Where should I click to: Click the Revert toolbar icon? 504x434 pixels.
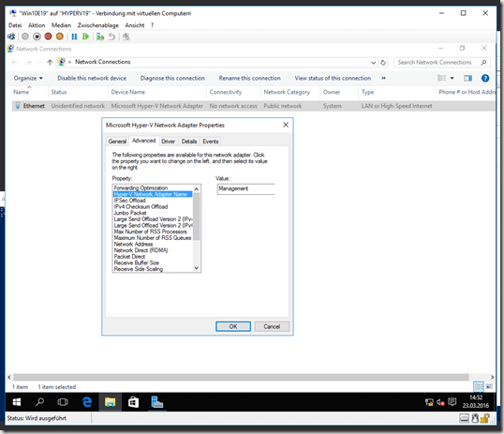click(x=111, y=37)
